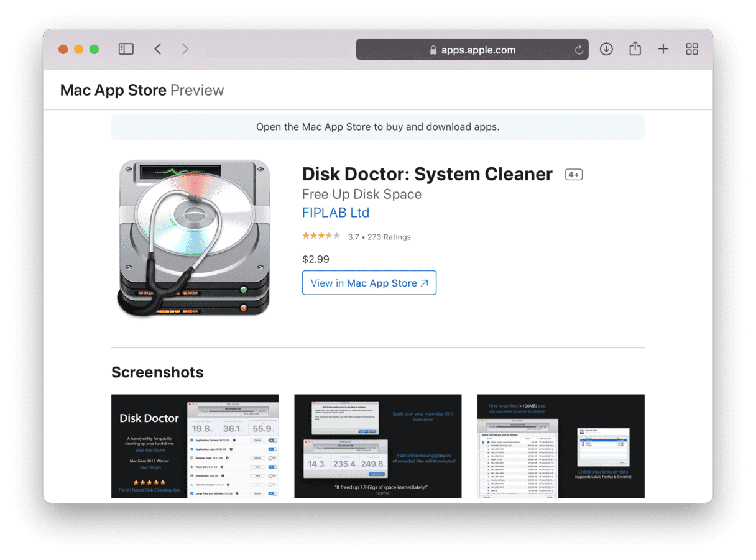Click the Mac App Store Preview heading
Viewport: 756px width, 560px height.
(142, 90)
